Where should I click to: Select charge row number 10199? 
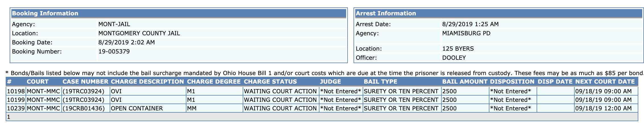322,100
